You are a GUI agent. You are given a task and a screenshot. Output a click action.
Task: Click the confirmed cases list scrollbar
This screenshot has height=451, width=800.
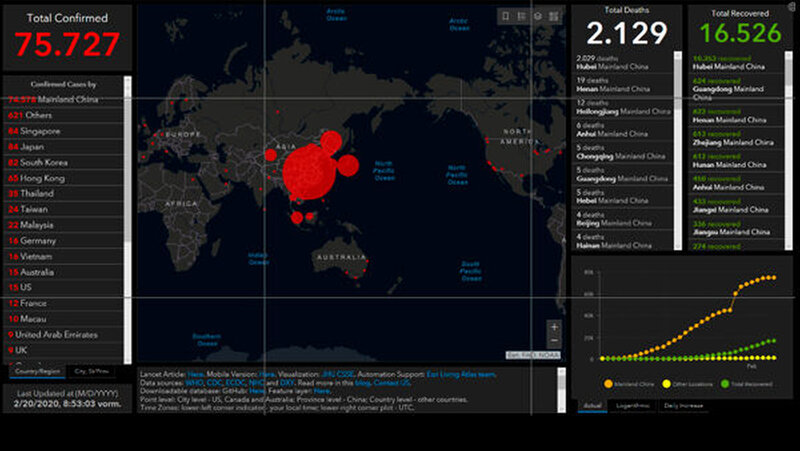(x=127, y=200)
